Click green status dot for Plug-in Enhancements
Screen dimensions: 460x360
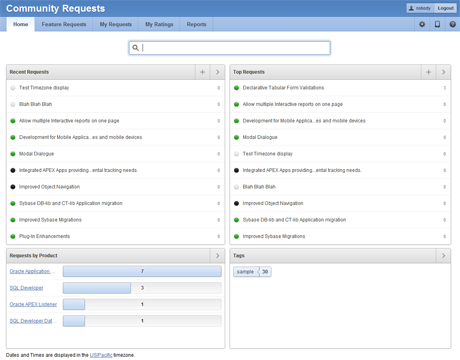13,236
